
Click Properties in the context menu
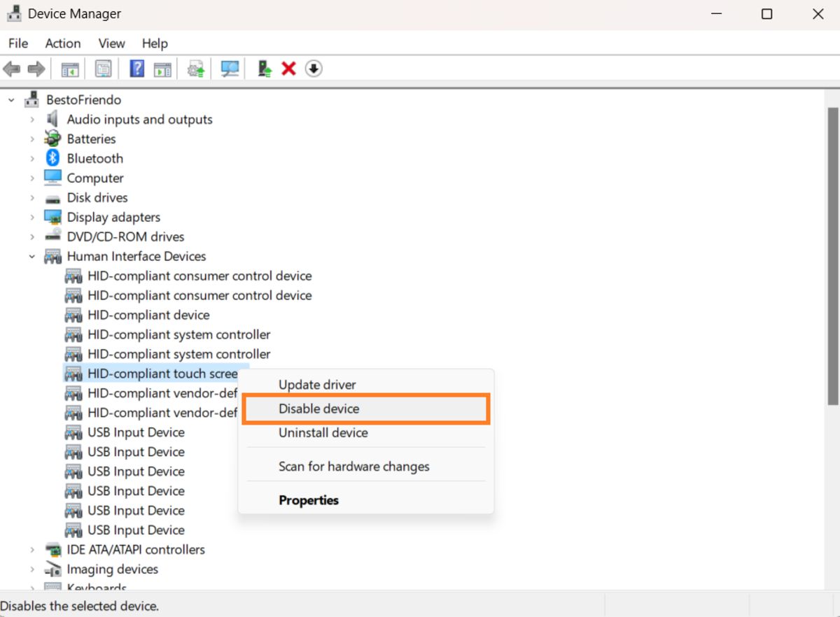point(309,500)
